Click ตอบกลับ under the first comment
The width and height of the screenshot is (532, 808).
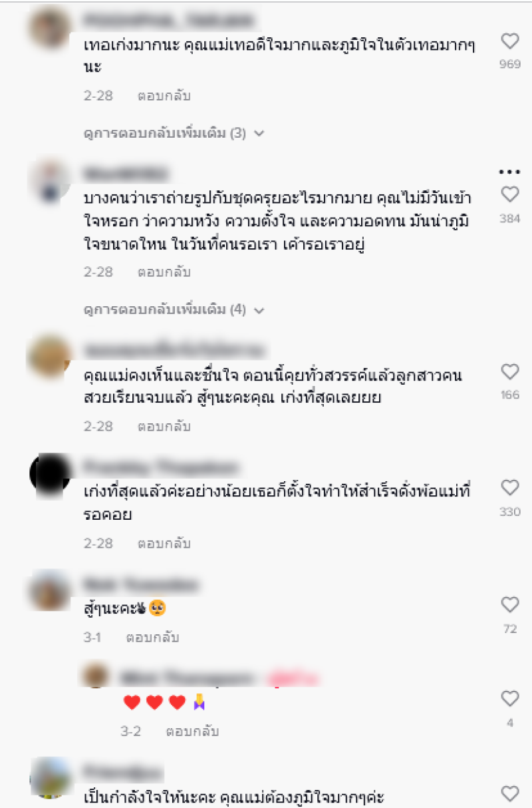coord(164,96)
